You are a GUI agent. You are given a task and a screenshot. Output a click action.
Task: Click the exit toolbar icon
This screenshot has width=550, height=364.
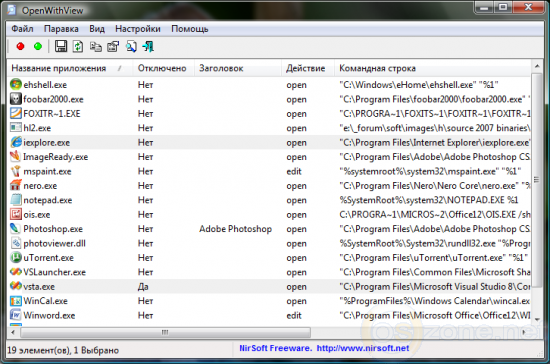(148, 46)
